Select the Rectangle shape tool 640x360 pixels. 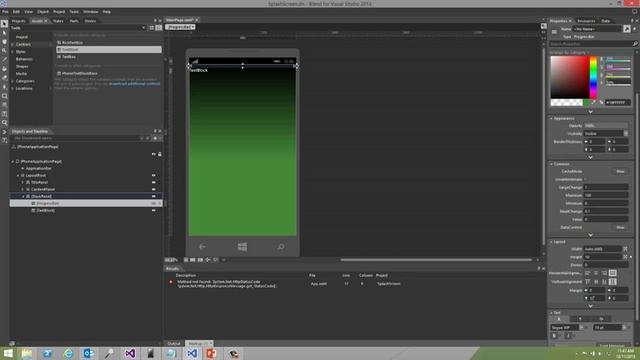point(4,96)
